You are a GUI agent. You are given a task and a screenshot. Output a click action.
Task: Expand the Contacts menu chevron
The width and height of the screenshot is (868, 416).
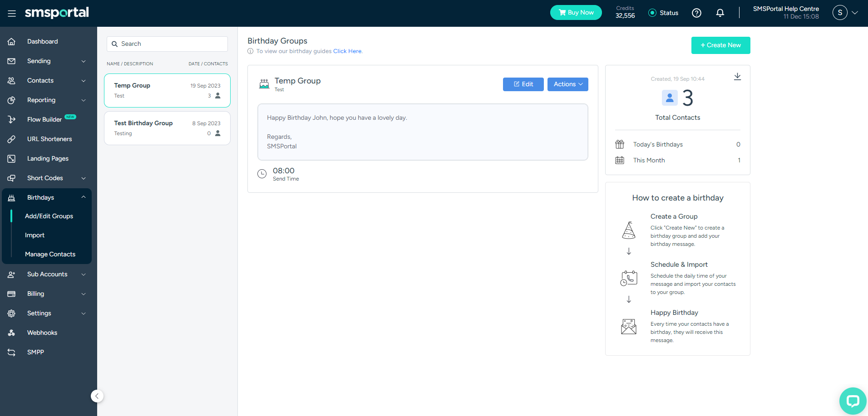coord(84,81)
